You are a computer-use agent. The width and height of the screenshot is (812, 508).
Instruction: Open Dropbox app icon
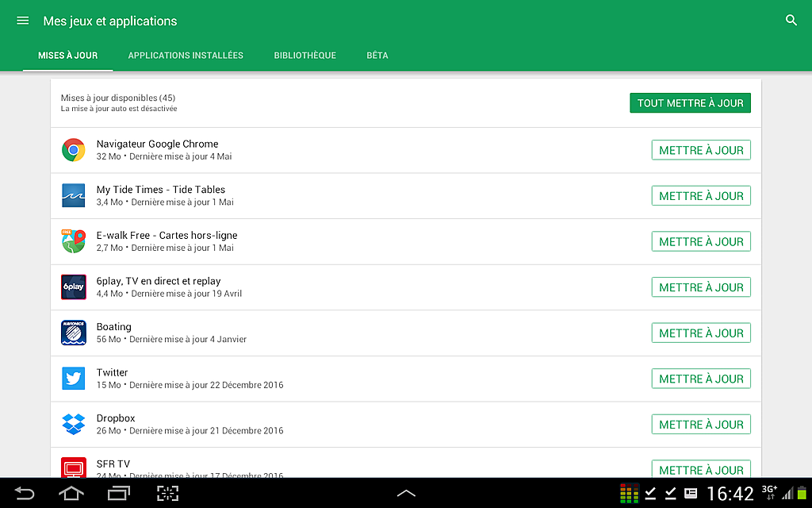click(74, 424)
